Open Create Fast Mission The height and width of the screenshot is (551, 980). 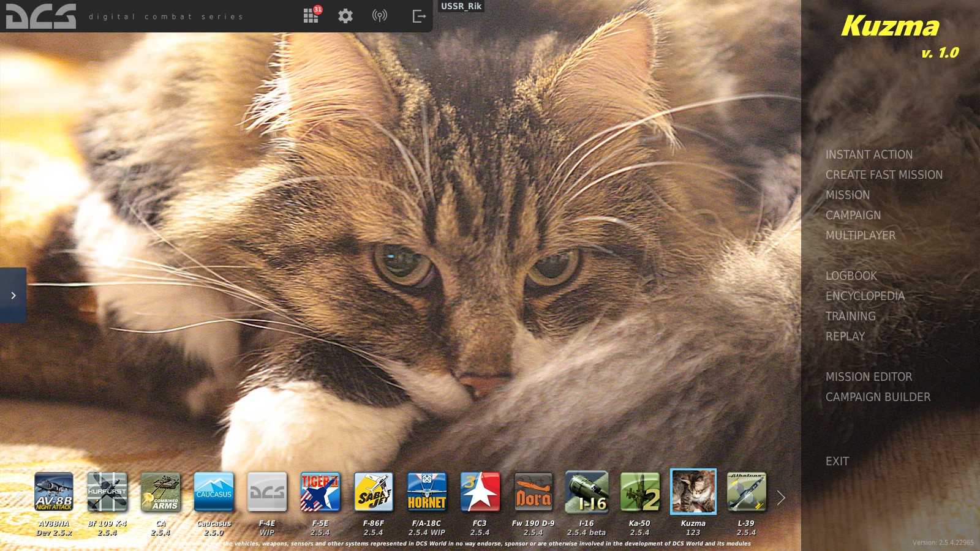(884, 175)
